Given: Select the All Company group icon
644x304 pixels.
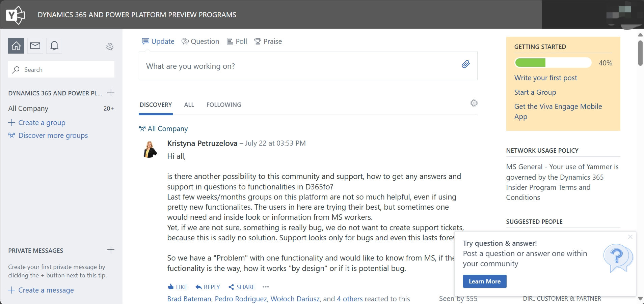Looking at the screenshot, I should tap(142, 128).
